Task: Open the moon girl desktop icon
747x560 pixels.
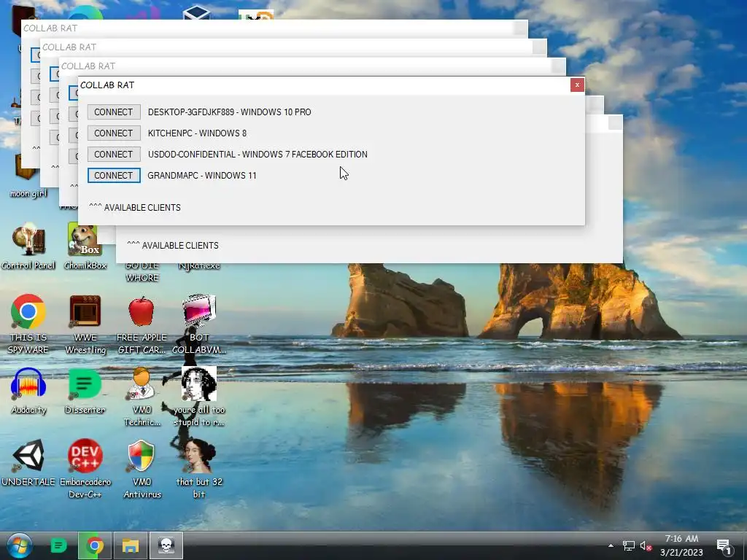Action: coord(28,176)
